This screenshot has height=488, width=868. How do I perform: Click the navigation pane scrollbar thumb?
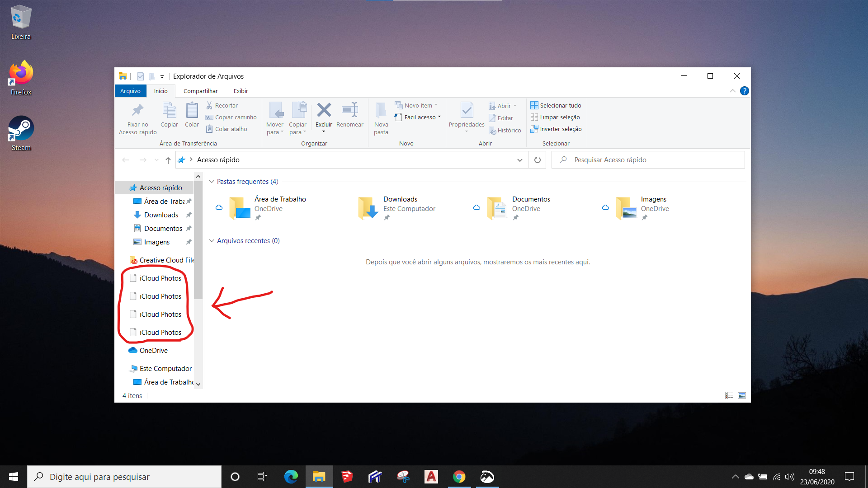[x=198, y=239]
